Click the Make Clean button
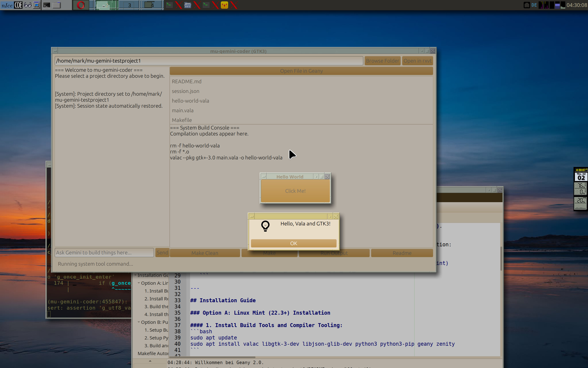 tap(205, 253)
